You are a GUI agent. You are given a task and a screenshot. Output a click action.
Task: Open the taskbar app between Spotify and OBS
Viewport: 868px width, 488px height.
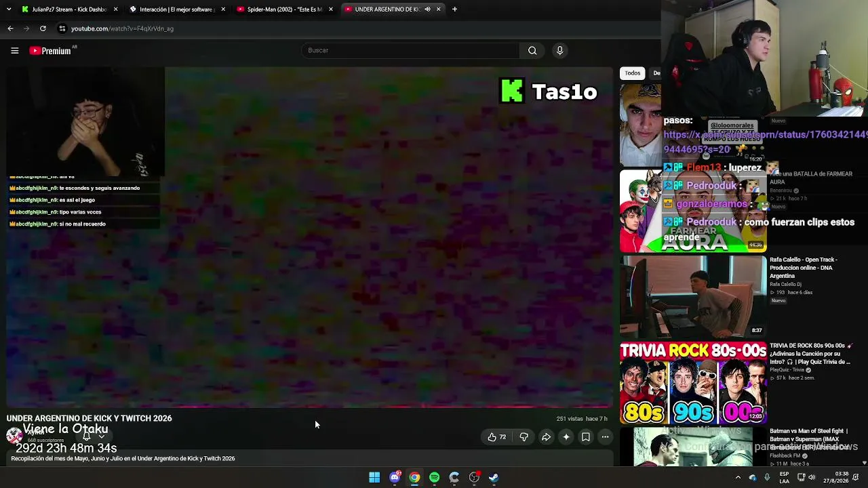coord(454,477)
